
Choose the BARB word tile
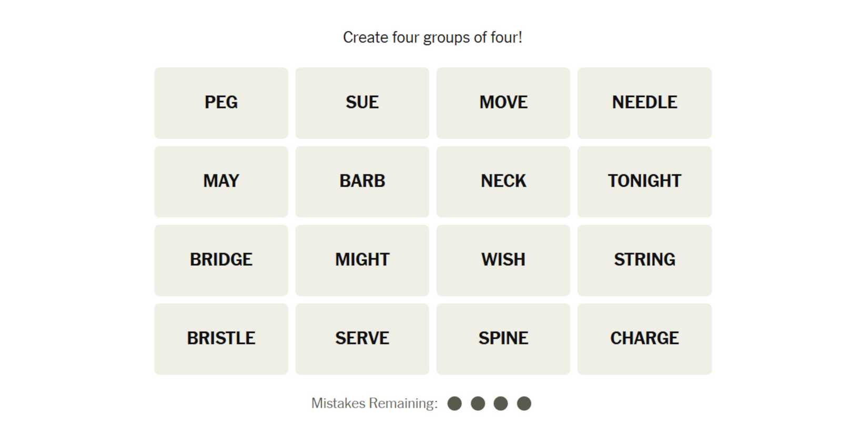(362, 181)
